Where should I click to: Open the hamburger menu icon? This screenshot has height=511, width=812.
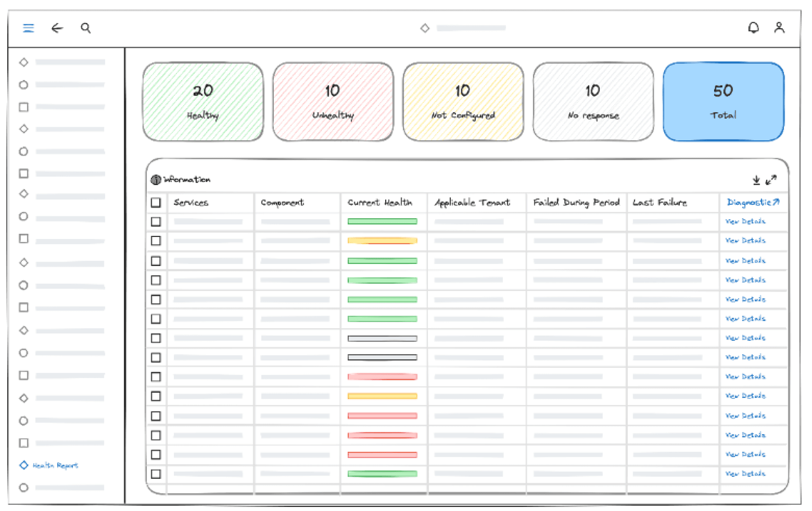(28, 28)
